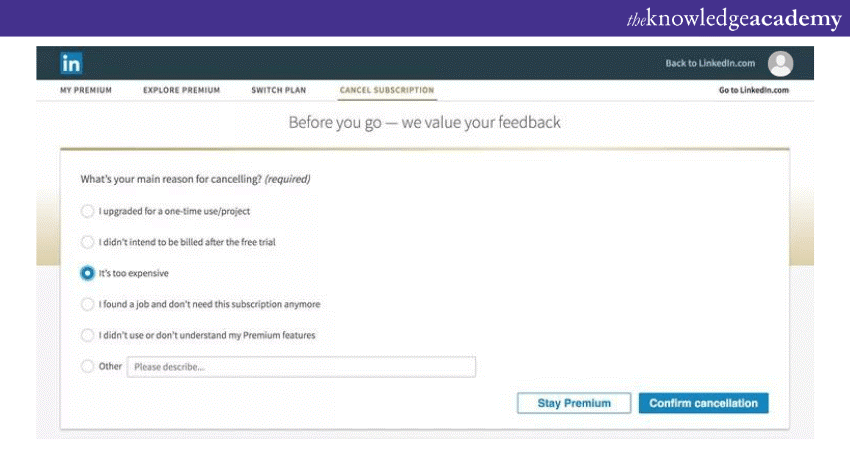
Task: Select 'I upgraded for a one-time use/project'
Action: pos(87,211)
